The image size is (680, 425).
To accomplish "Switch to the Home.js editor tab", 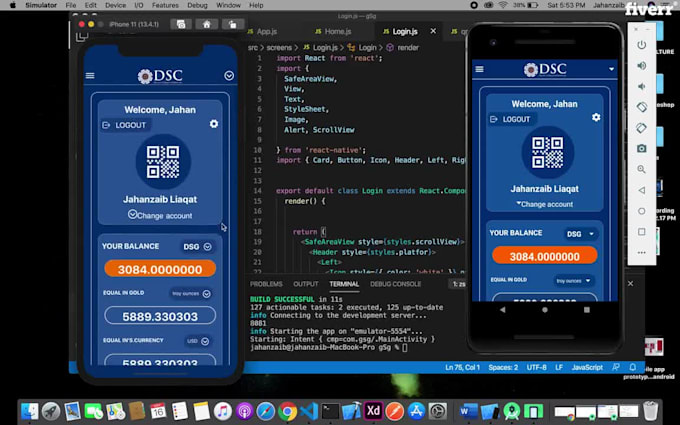I will point(333,32).
